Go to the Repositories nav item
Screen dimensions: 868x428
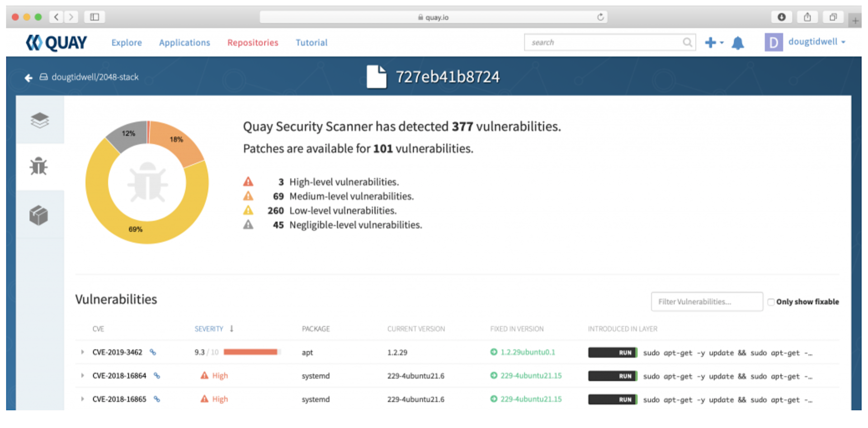point(253,42)
